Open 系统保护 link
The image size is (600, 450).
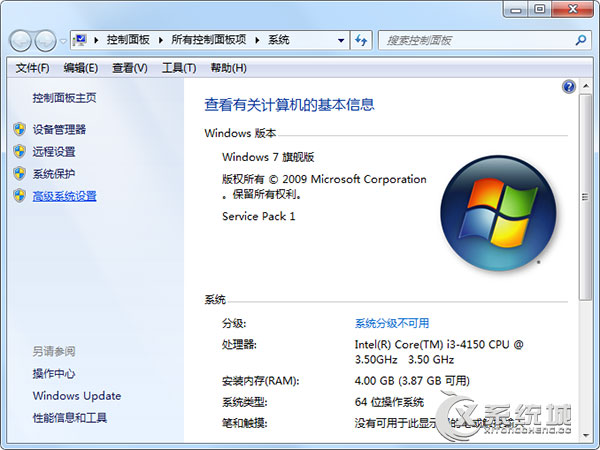tap(54, 174)
